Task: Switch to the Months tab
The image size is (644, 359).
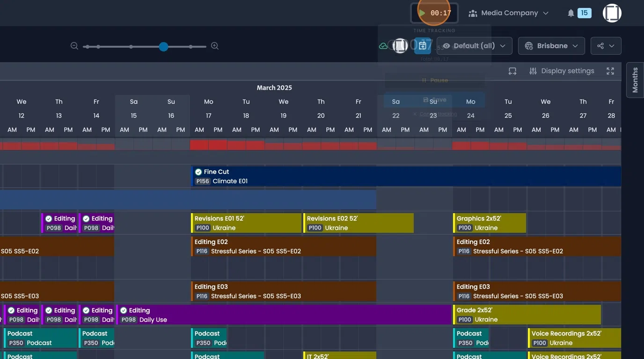Action: click(x=634, y=79)
